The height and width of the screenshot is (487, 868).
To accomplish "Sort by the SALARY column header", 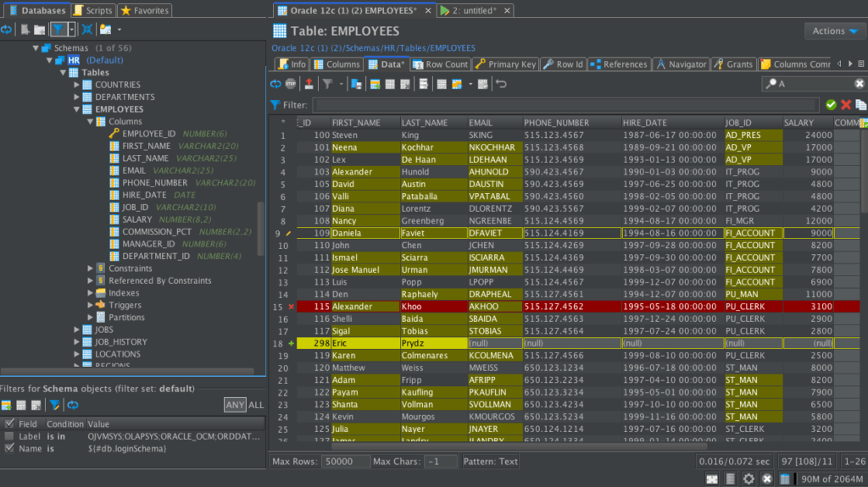I will click(x=807, y=123).
